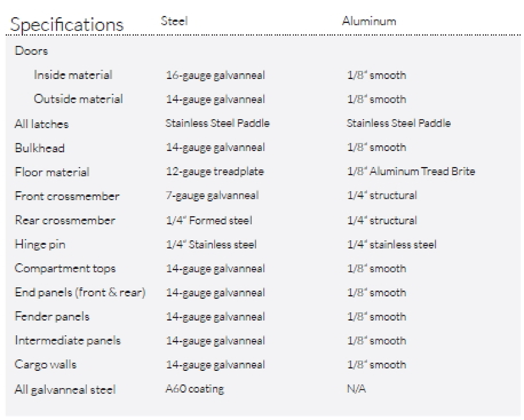Click the Stainless Steel Paddle aluminum value

point(398,123)
